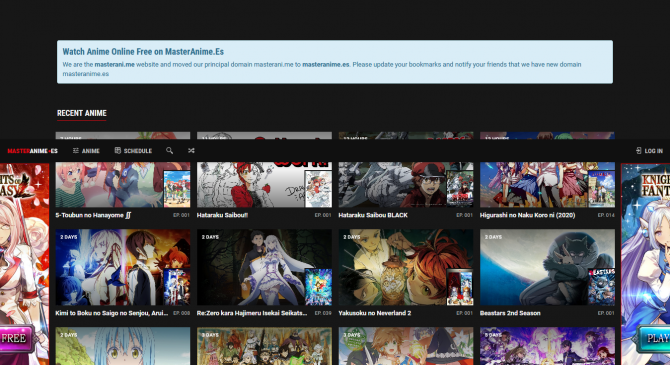Click the random shuffle icon
Screen dimensions: 670x365
pos(191,150)
